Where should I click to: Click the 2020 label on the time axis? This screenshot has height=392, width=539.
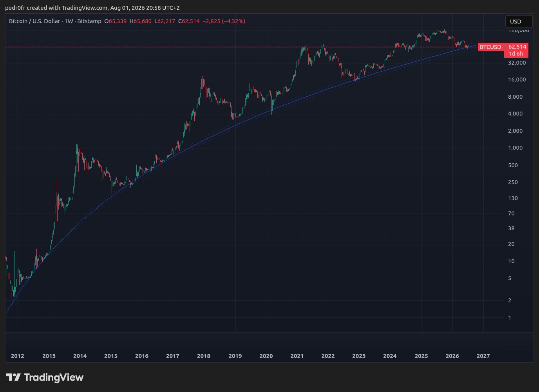(266, 356)
